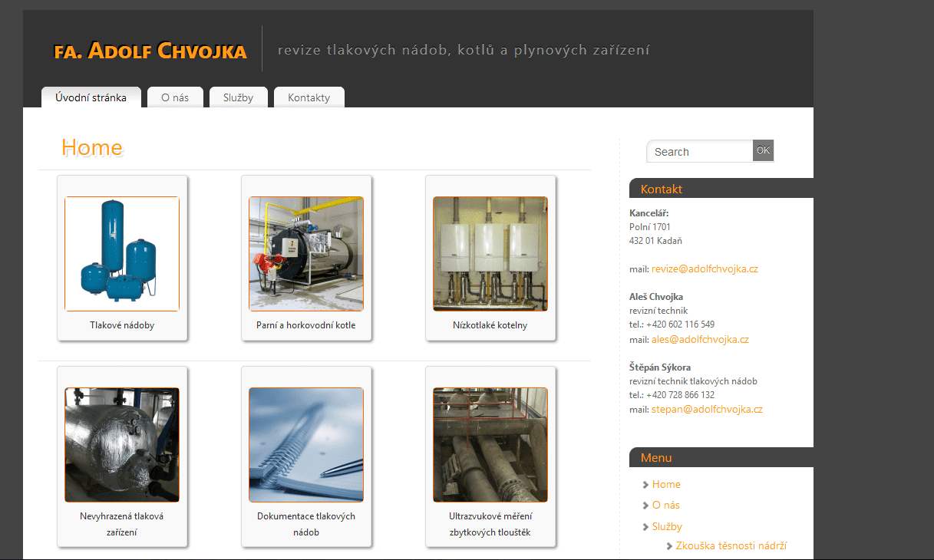Switch to the O nás tab
Screen dimensions: 934x560
click(175, 97)
